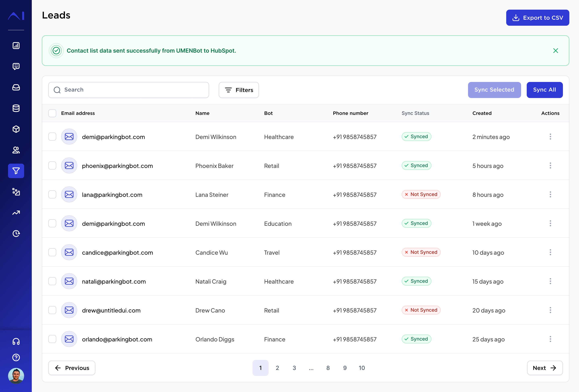Click the mail icon for phoenix@parkingbot.com
This screenshot has height=392, width=579.
(x=69, y=165)
